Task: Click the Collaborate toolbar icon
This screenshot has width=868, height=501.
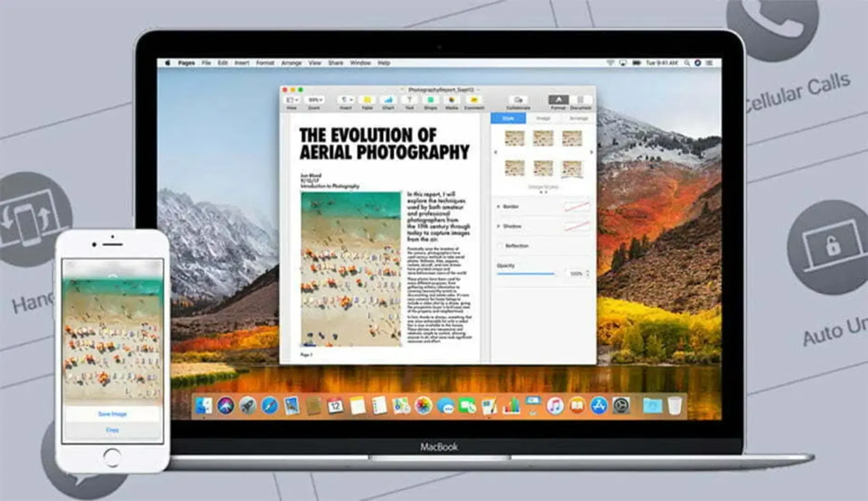Action: 518,100
